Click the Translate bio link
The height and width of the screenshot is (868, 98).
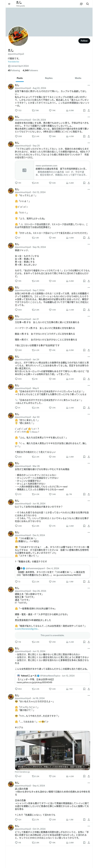14,62
